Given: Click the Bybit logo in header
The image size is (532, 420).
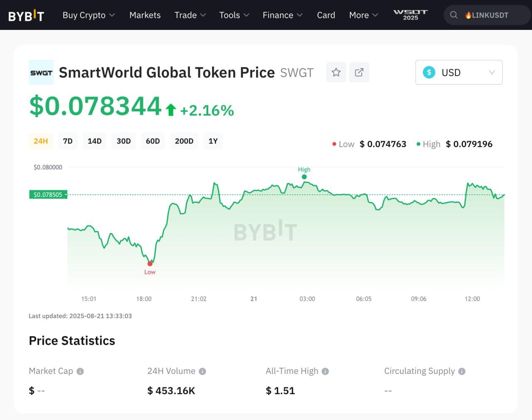Looking at the screenshot, I should click(x=26, y=15).
